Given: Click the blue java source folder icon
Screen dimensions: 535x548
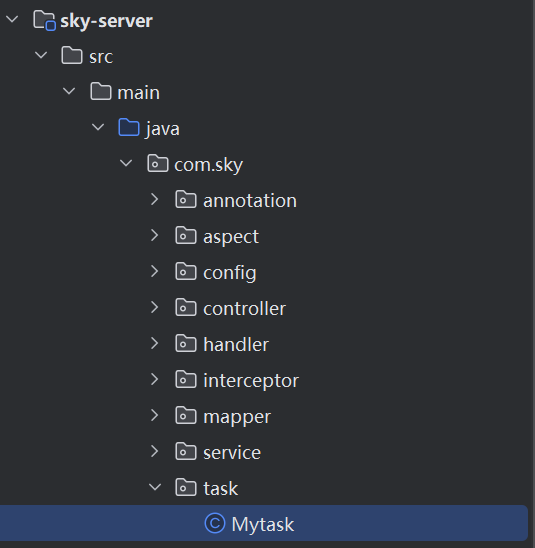Looking at the screenshot, I should (129, 127).
